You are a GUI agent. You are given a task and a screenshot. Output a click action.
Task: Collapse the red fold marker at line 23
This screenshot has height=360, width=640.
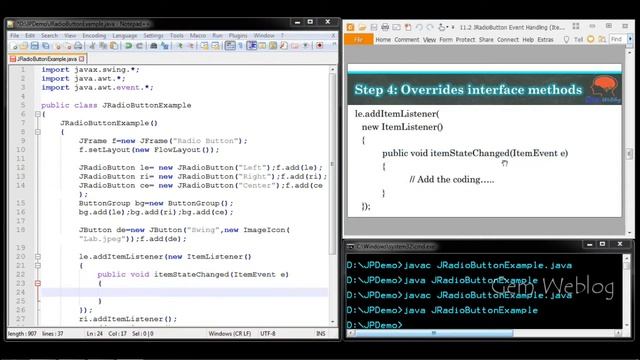point(38,283)
